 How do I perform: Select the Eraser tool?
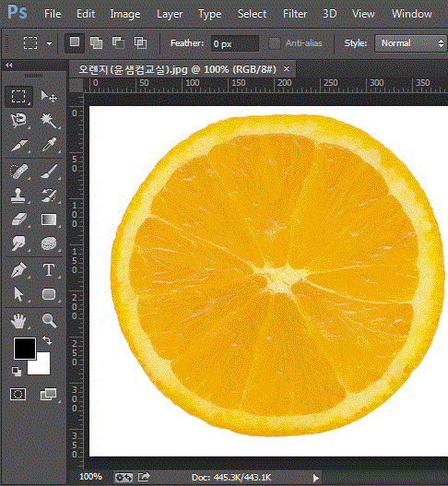pos(18,219)
